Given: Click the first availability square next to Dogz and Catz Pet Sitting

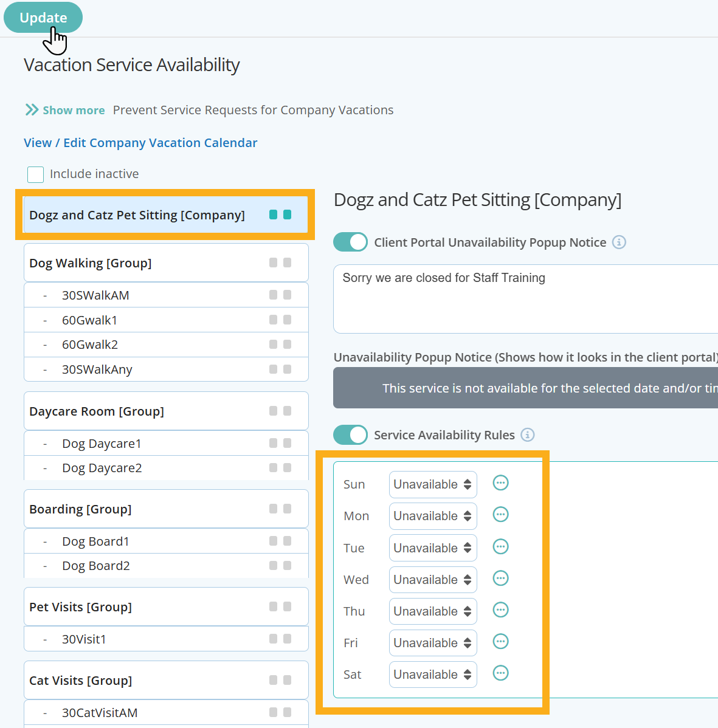Looking at the screenshot, I should [272, 214].
